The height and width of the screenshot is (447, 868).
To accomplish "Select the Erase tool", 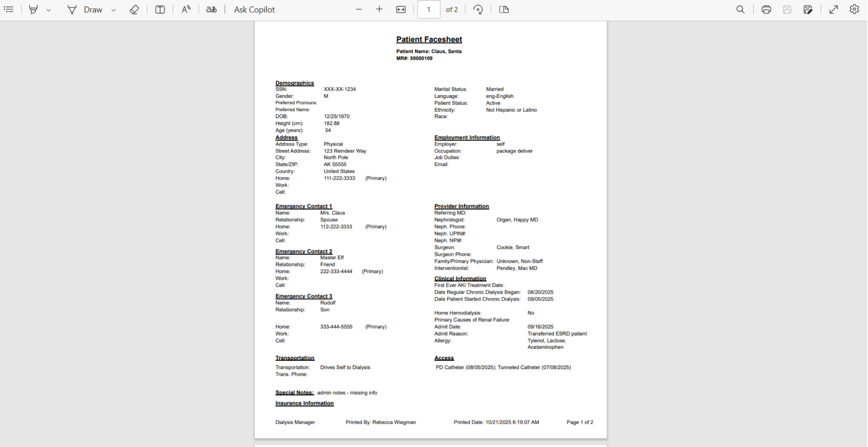I will 134,9.
